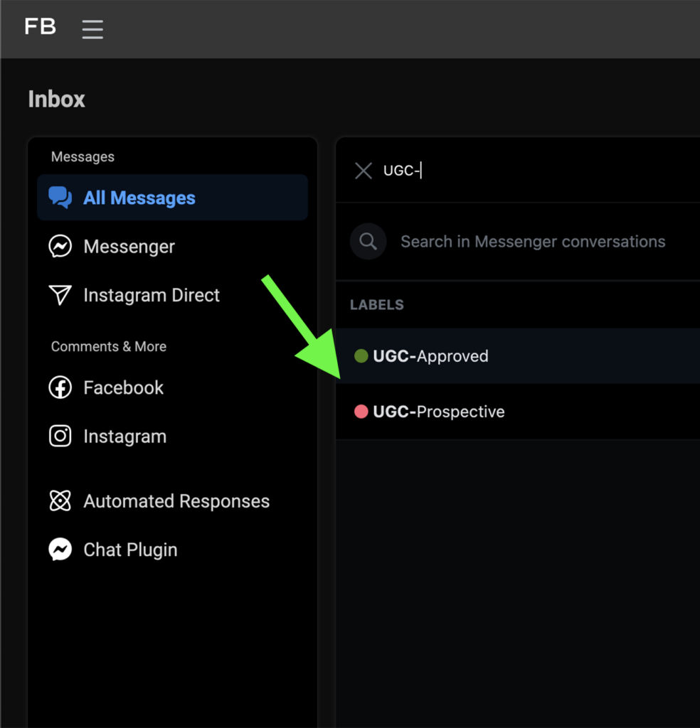The height and width of the screenshot is (728, 700).
Task: Go to the Instagram Direct text label
Action: (152, 295)
